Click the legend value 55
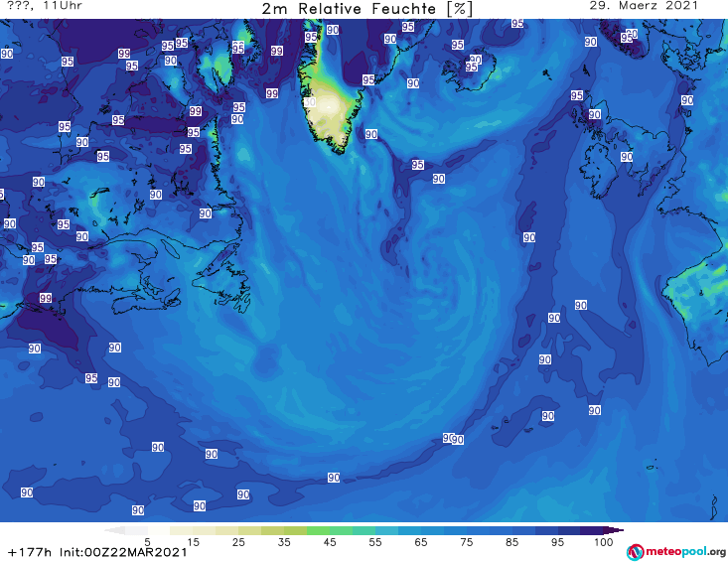 375,542
